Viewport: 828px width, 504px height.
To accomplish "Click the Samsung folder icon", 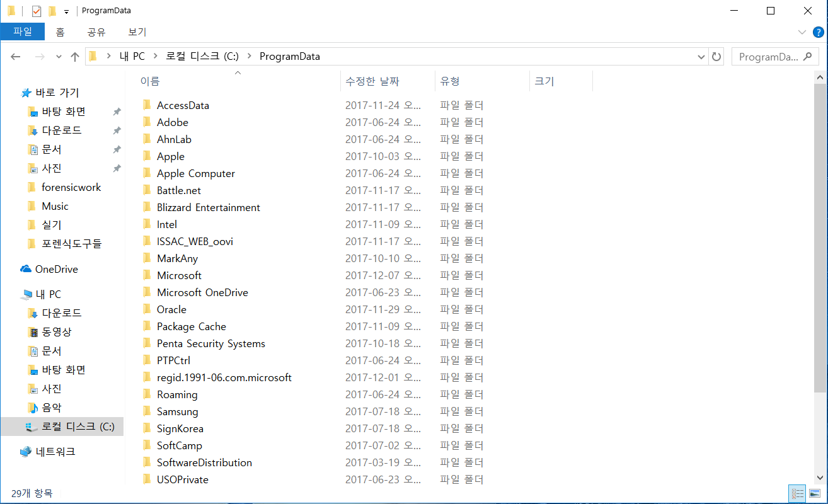I will (147, 411).
